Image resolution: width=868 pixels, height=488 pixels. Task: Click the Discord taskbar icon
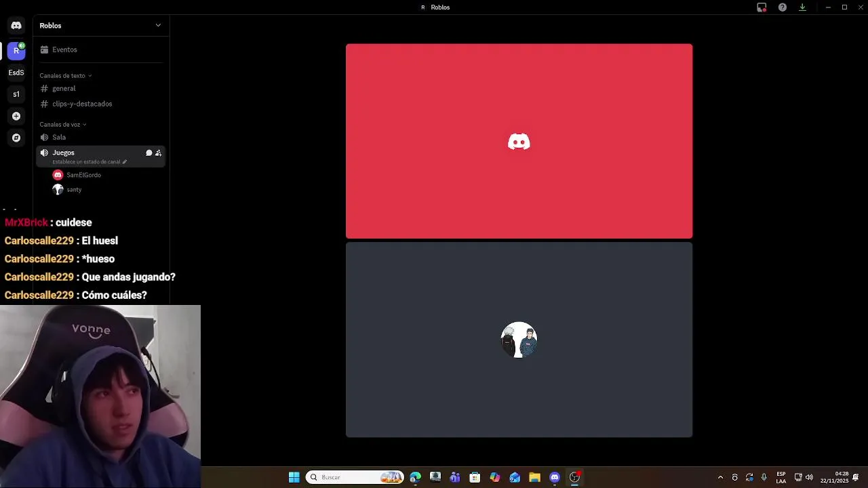tap(555, 477)
